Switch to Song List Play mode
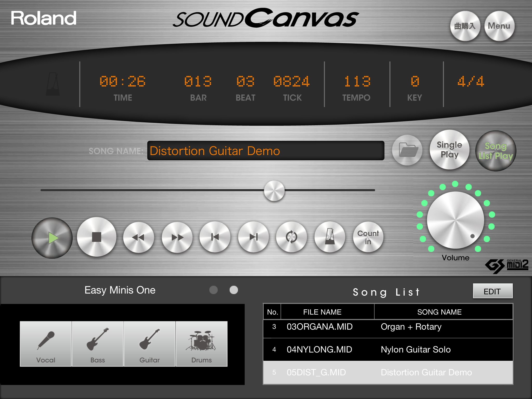Image resolution: width=532 pixels, height=399 pixels. pyautogui.click(x=496, y=151)
